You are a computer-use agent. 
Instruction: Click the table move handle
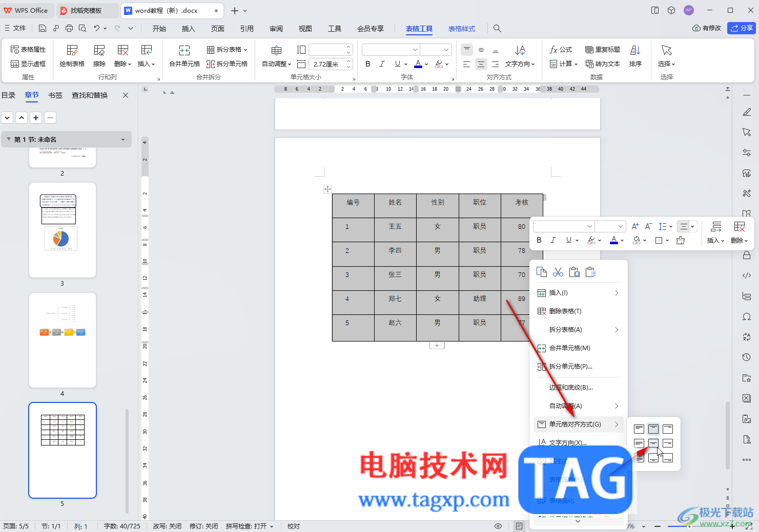click(x=327, y=189)
